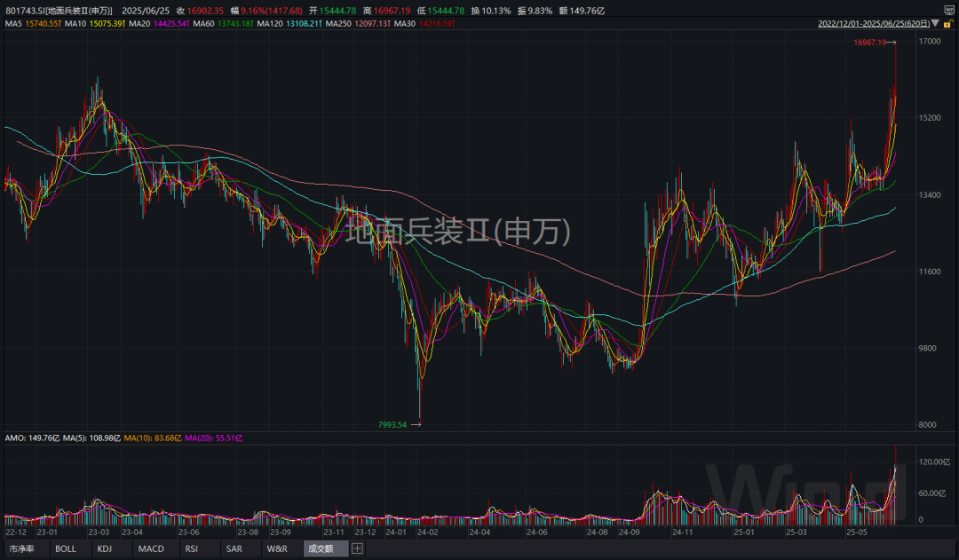Click the 801743.SI security name header
959x560 pixels.
pos(59,11)
